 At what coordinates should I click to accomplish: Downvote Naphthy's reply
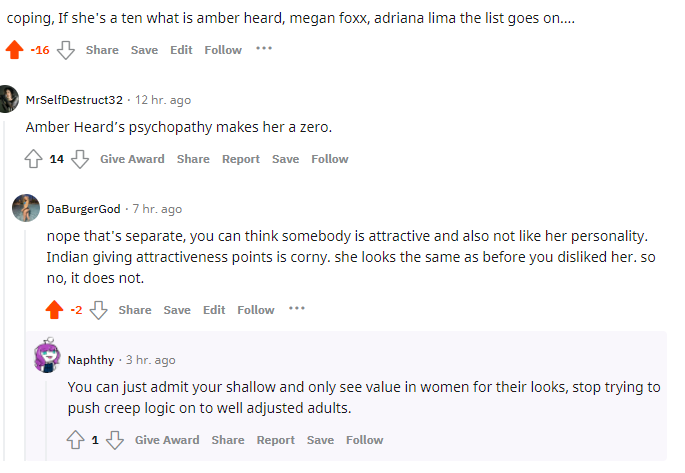point(115,440)
